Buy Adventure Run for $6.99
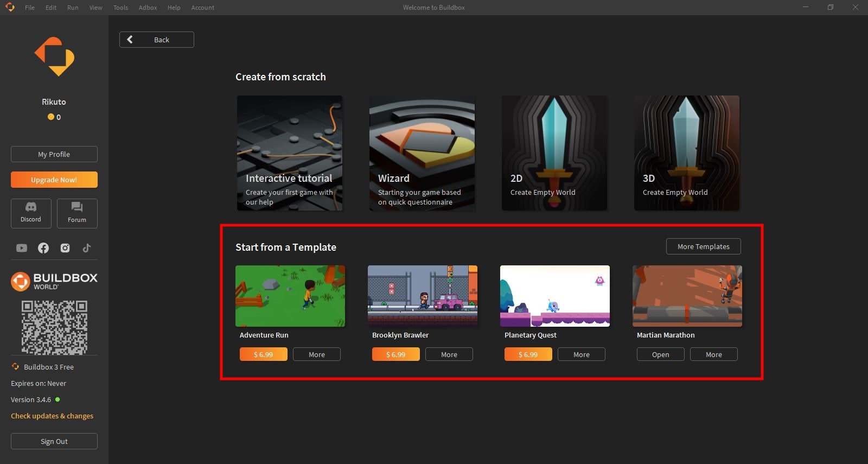868x464 pixels. (x=263, y=354)
